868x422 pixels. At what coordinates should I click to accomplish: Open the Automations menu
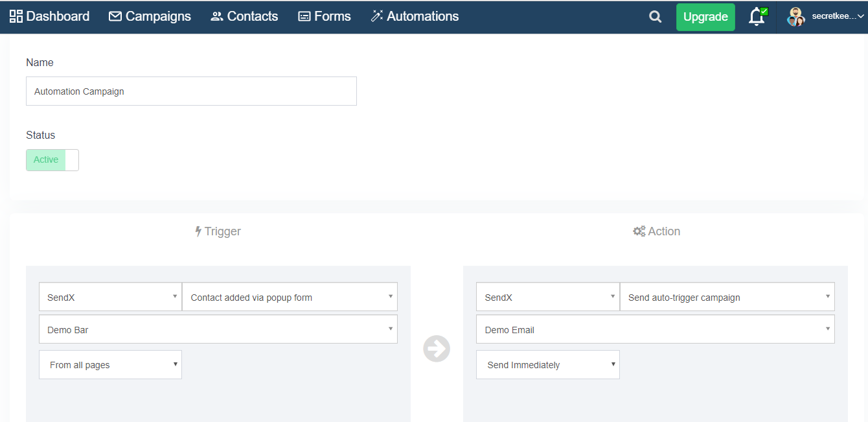point(415,16)
